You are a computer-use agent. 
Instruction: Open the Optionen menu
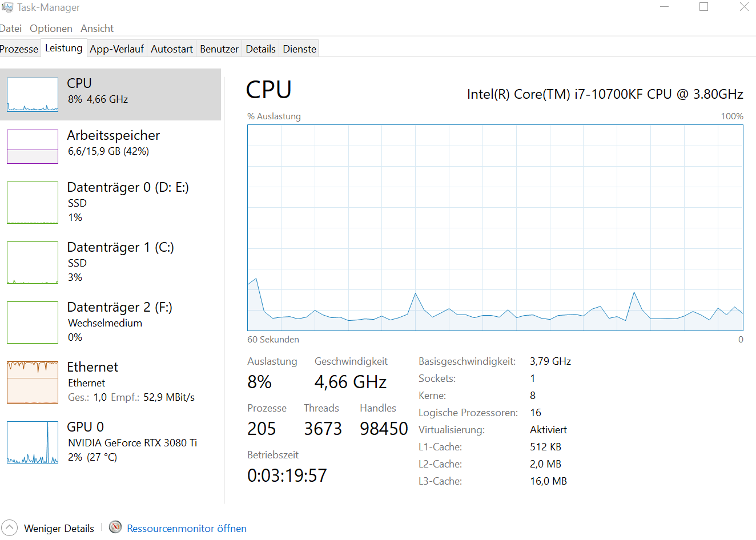(51, 28)
